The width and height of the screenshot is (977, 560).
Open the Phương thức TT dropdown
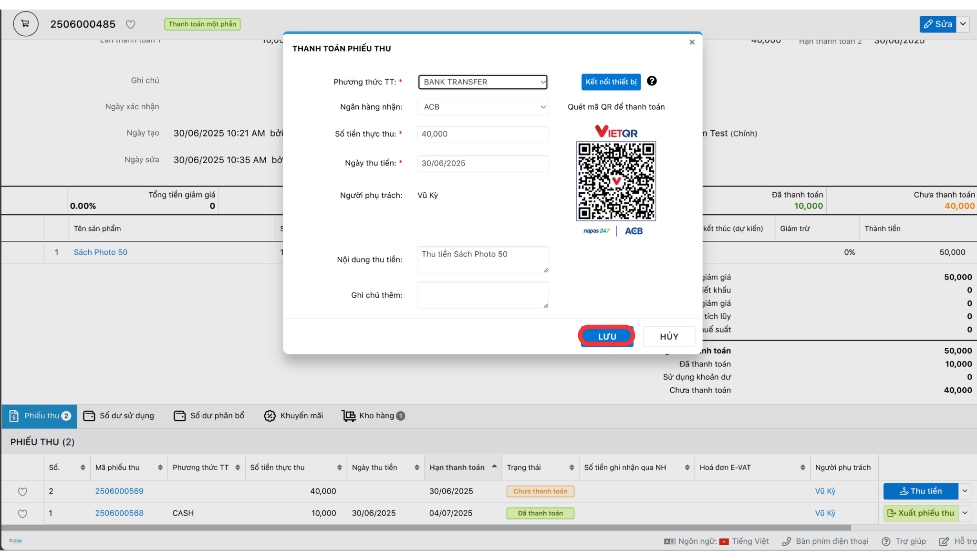pos(482,82)
